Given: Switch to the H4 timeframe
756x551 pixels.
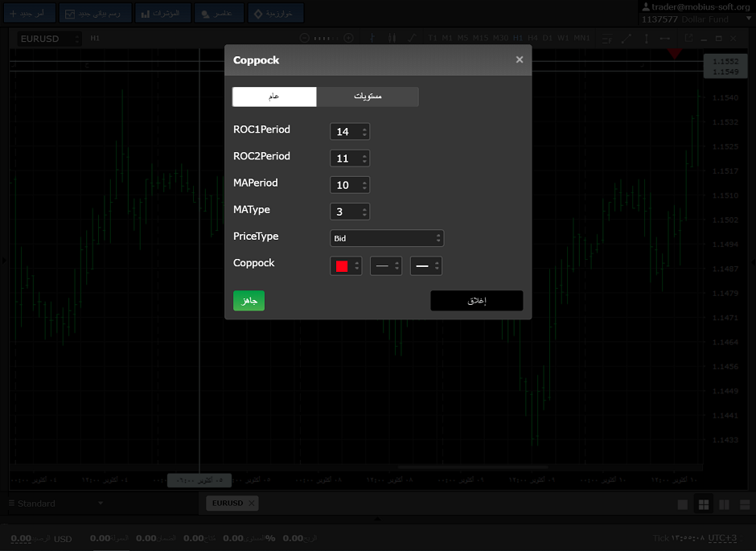Looking at the screenshot, I should coord(532,38).
